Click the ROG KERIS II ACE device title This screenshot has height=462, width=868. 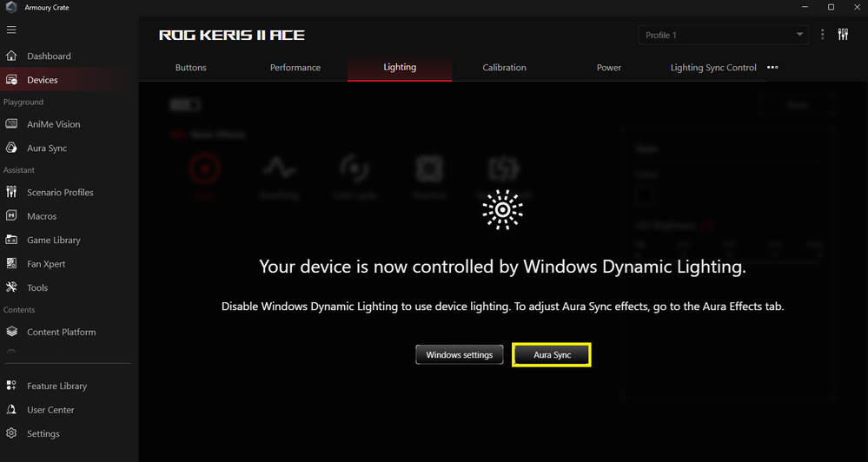point(232,36)
